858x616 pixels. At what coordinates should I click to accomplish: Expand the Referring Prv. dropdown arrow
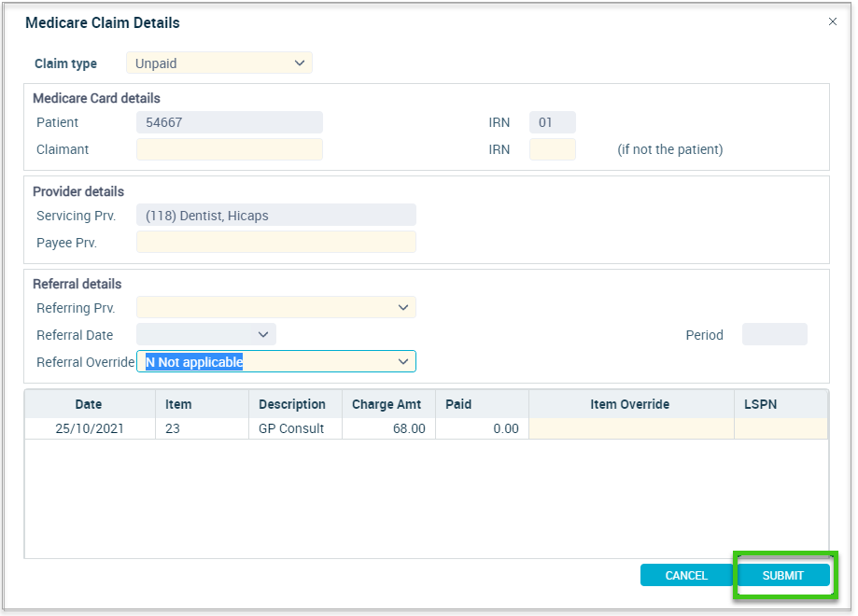403,307
